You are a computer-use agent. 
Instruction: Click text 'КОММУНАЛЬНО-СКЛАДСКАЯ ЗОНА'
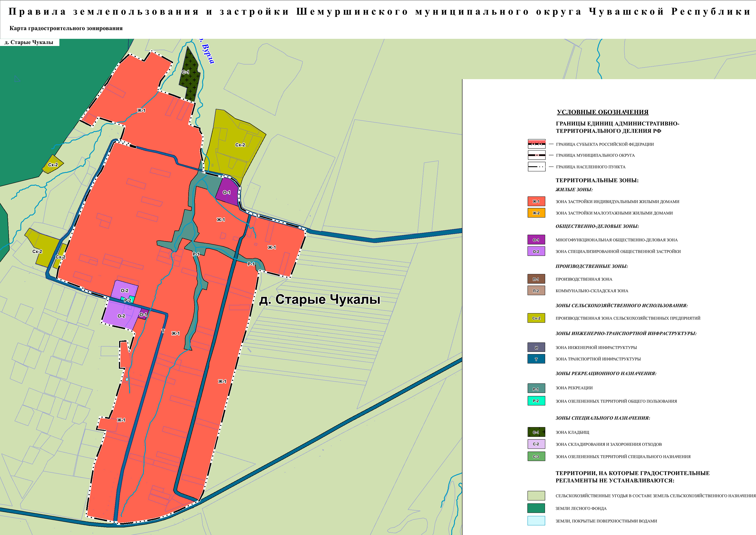click(x=592, y=290)
